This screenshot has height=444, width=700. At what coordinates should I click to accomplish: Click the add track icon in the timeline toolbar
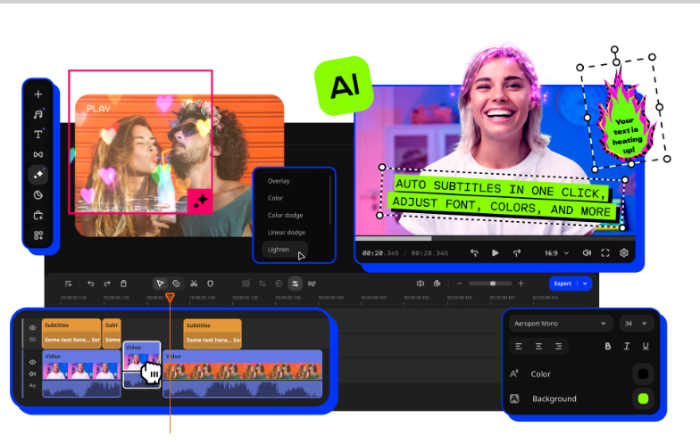click(68, 283)
